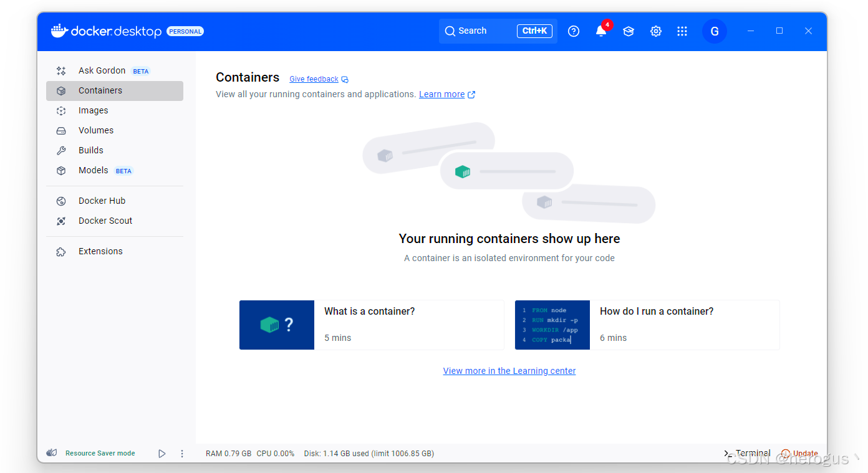The width and height of the screenshot is (868, 473).
Task: Open Extensions from sidebar
Action: pyautogui.click(x=115, y=251)
